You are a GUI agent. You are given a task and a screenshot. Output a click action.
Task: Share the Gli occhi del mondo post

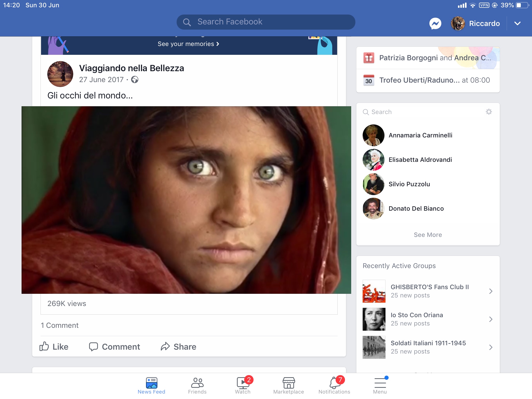click(x=178, y=347)
